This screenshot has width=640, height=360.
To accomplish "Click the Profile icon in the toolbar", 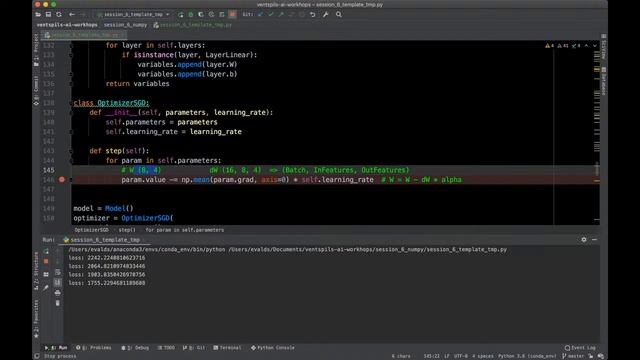I will coord(211,14).
